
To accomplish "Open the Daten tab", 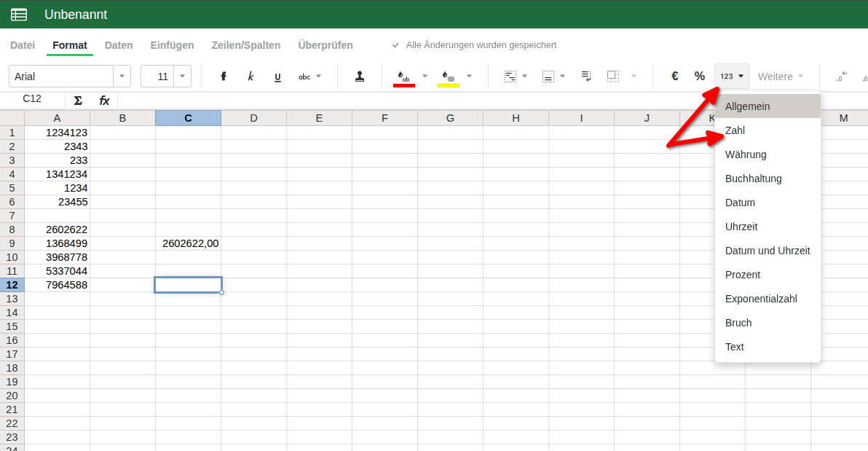I will point(119,45).
